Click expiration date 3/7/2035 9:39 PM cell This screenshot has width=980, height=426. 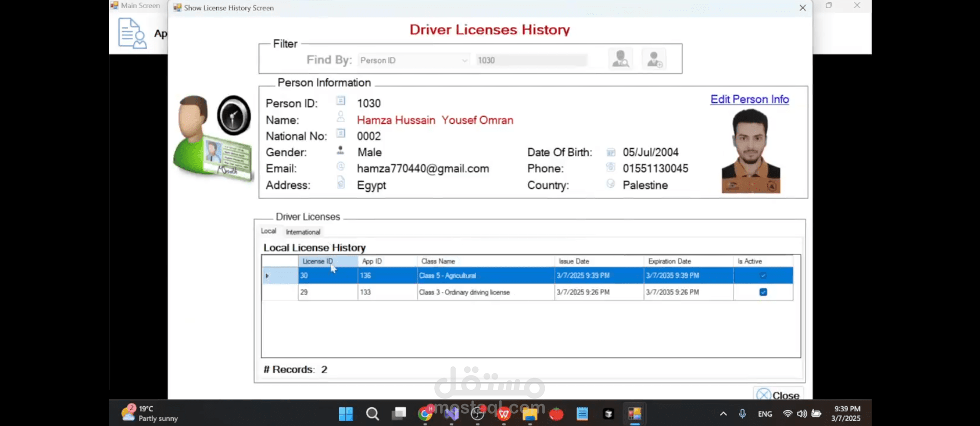(688, 276)
